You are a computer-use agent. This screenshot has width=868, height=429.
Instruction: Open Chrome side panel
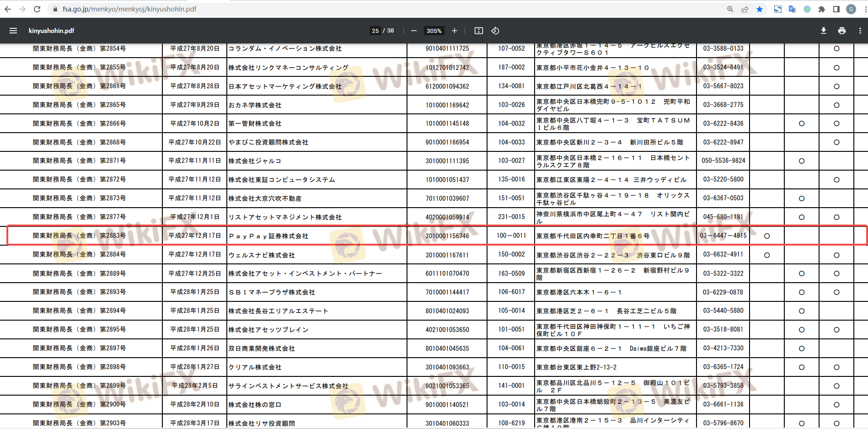(836, 9)
